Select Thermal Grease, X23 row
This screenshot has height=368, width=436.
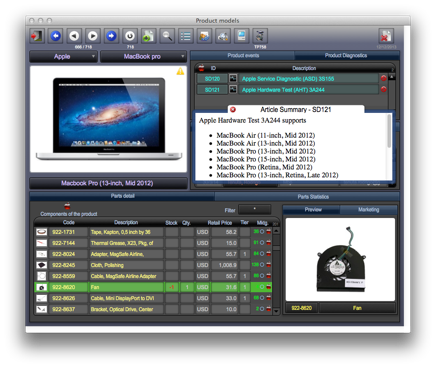[x=153, y=243]
